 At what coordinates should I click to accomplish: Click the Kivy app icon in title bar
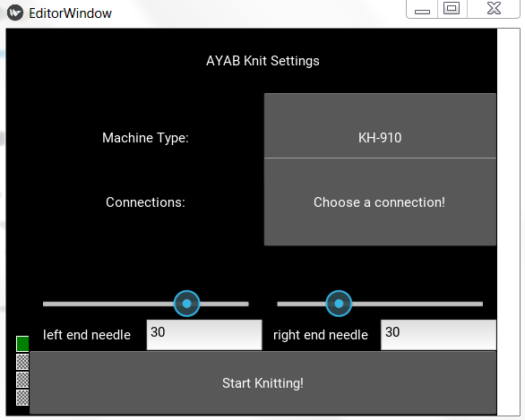[14, 13]
